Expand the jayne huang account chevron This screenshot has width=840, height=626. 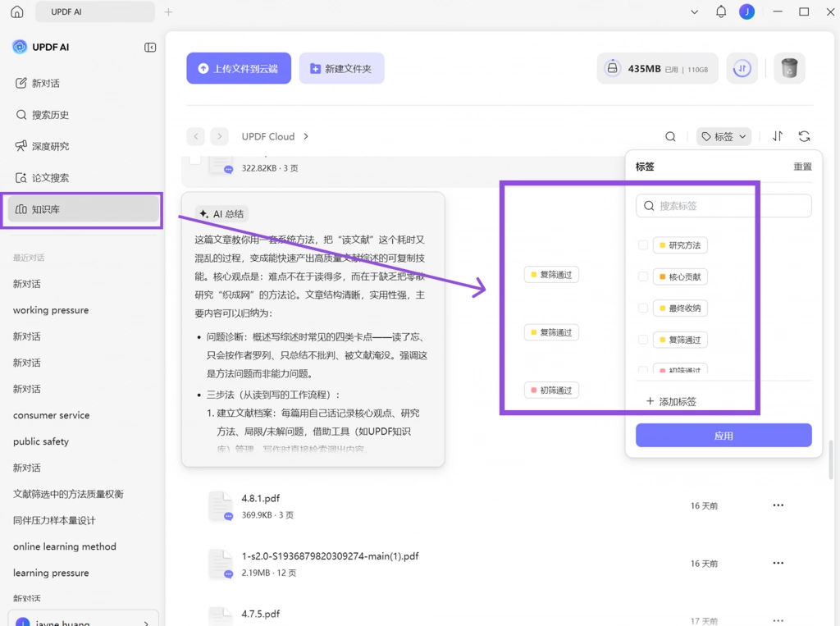[146, 624]
